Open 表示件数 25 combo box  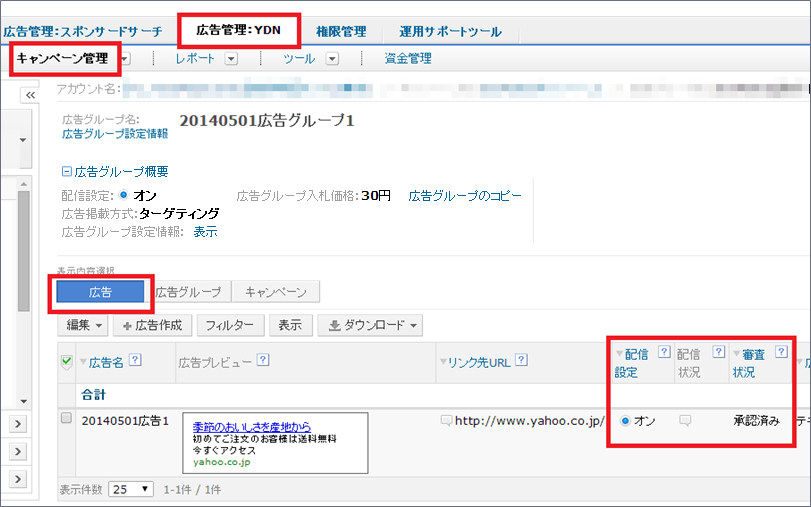(x=131, y=489)
